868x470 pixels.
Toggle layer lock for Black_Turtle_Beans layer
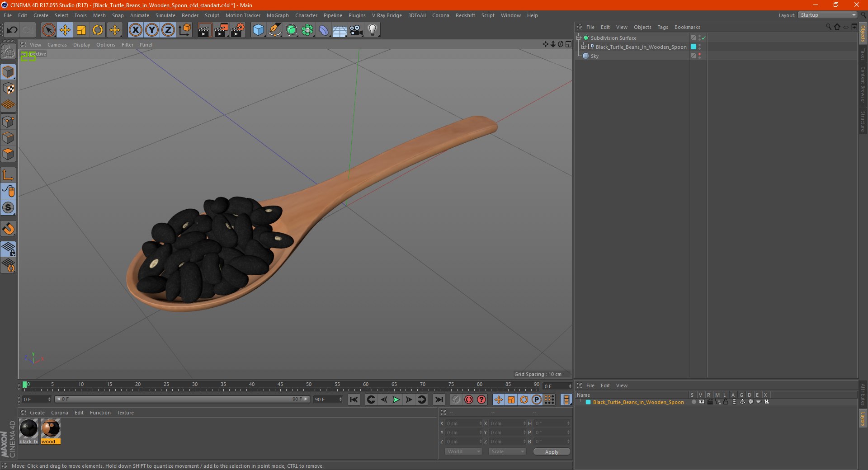726,402
